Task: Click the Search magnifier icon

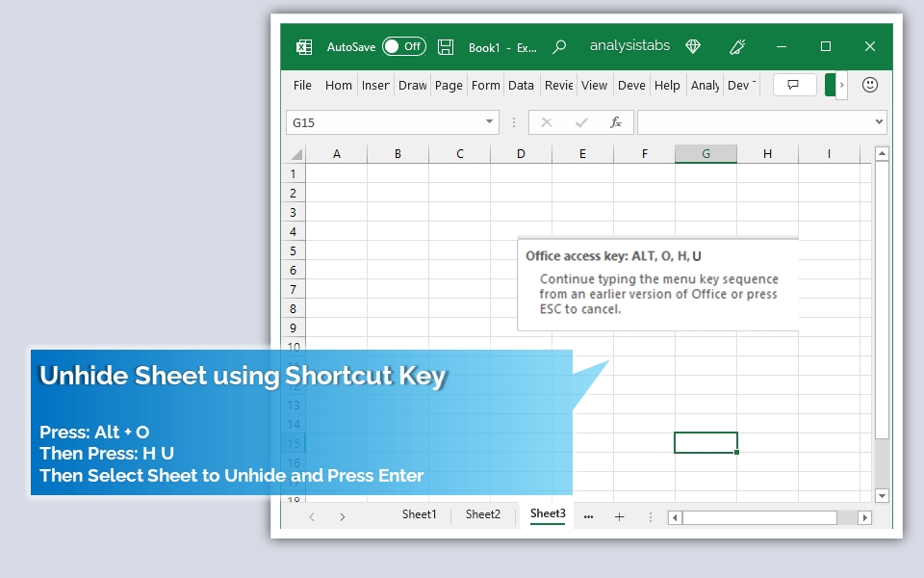Action: tap(559, 46)
